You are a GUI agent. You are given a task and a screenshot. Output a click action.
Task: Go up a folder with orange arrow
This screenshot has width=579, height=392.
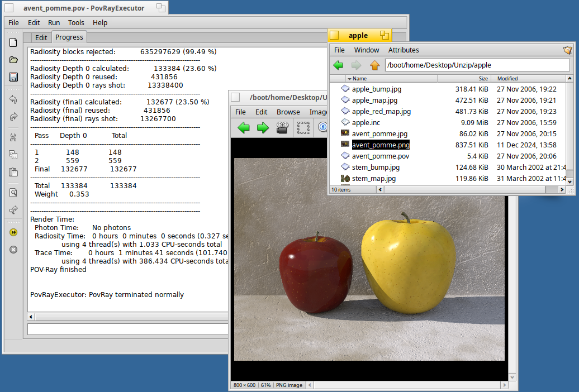click(x=375, y=65)
